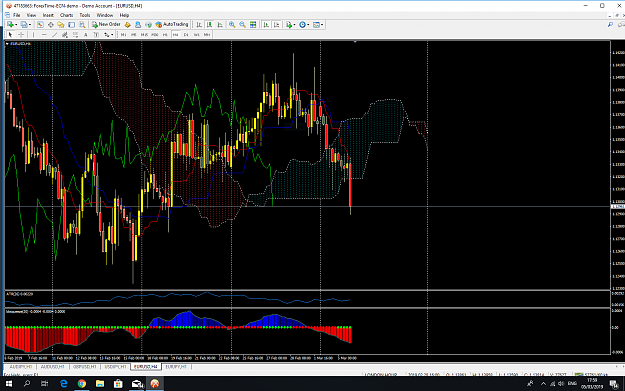The width and height of the screenshot is (625, 391).
Task: Select the text label T tool
Action: tap(96, 35)
